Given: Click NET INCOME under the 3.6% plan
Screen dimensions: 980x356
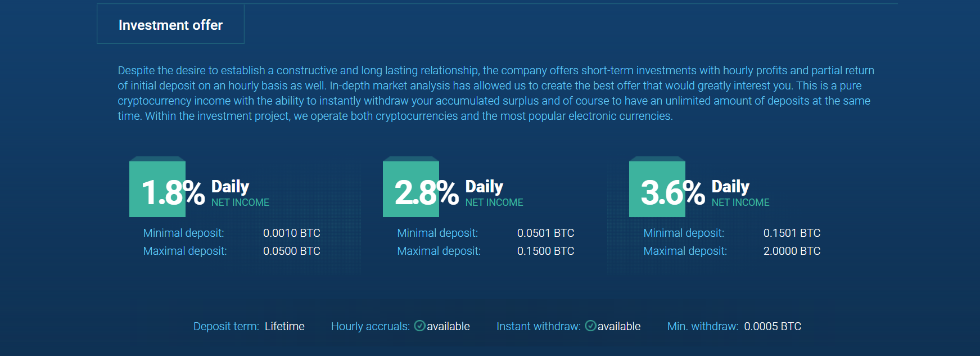Looking at the screenshot, I should point(740,202).
